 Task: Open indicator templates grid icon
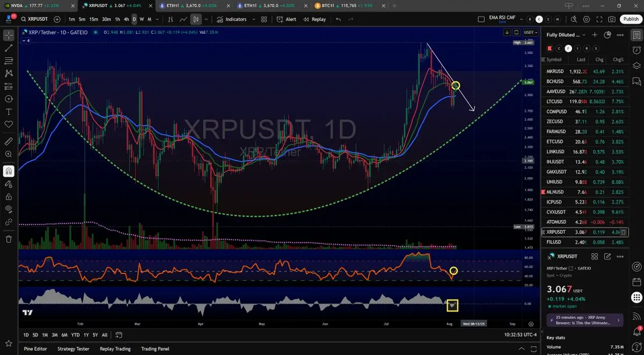pos(264,19)
